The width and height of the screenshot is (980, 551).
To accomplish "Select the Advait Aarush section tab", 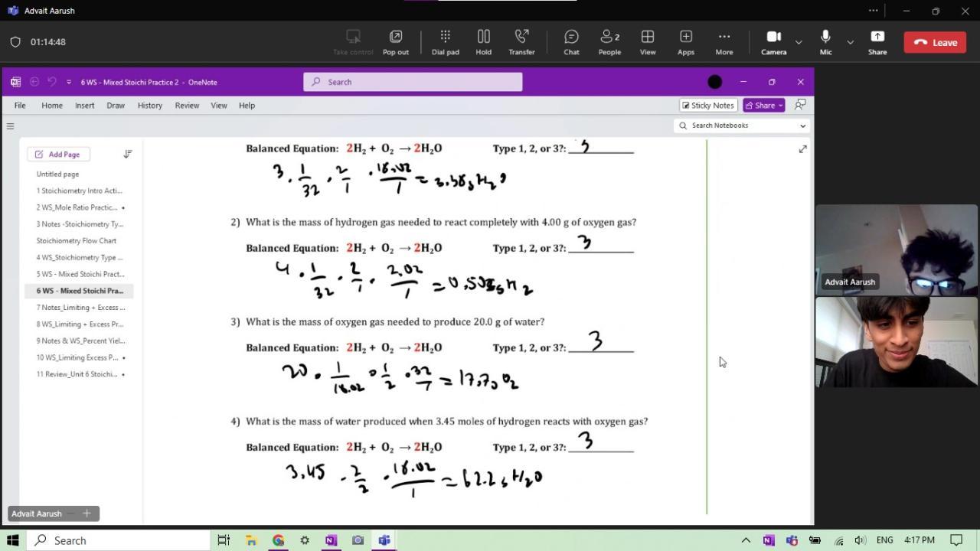I will [x=36, y=514].
